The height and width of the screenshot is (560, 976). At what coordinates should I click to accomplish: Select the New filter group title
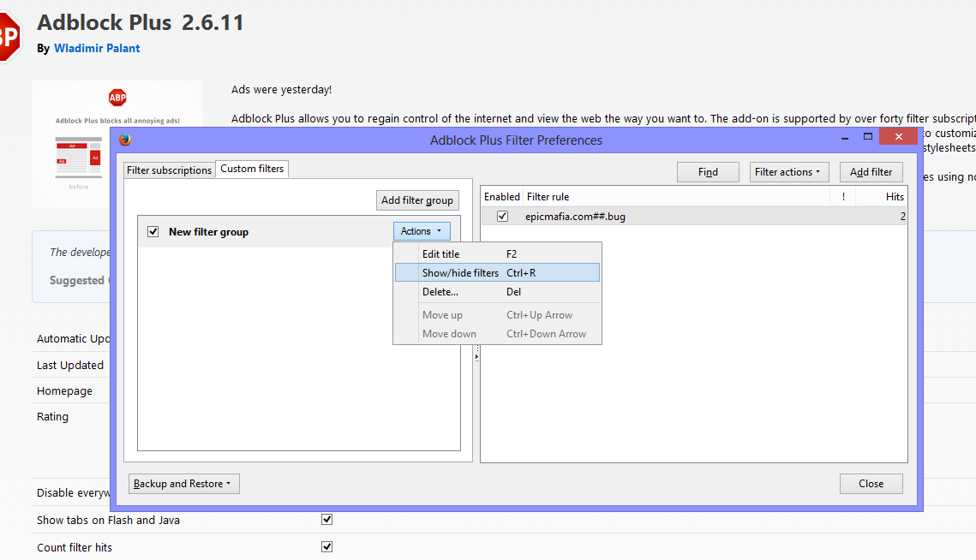pos(208,231)
